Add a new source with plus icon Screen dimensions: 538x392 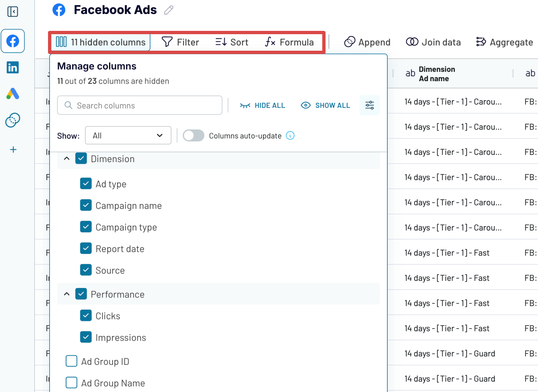(13, 150)
